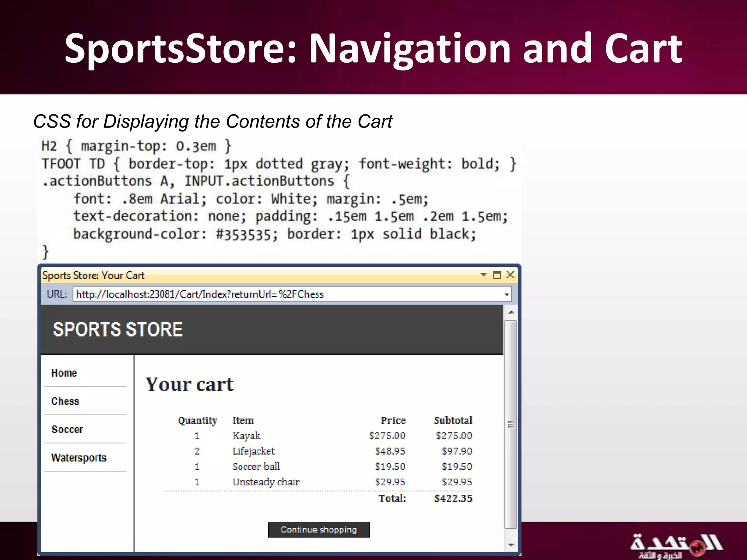Click the Subtotal column header

pyautogui.click(x=453, y=420)
